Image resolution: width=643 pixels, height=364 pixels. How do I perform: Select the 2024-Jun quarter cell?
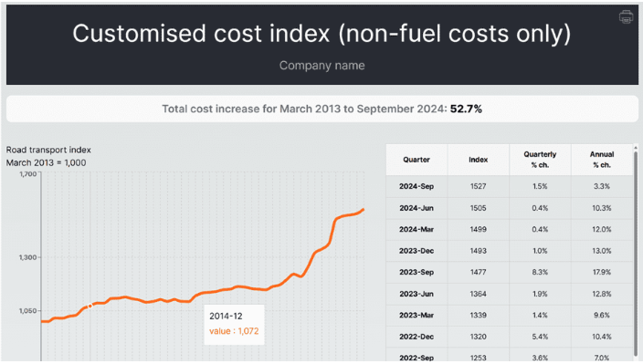[416, 208]
